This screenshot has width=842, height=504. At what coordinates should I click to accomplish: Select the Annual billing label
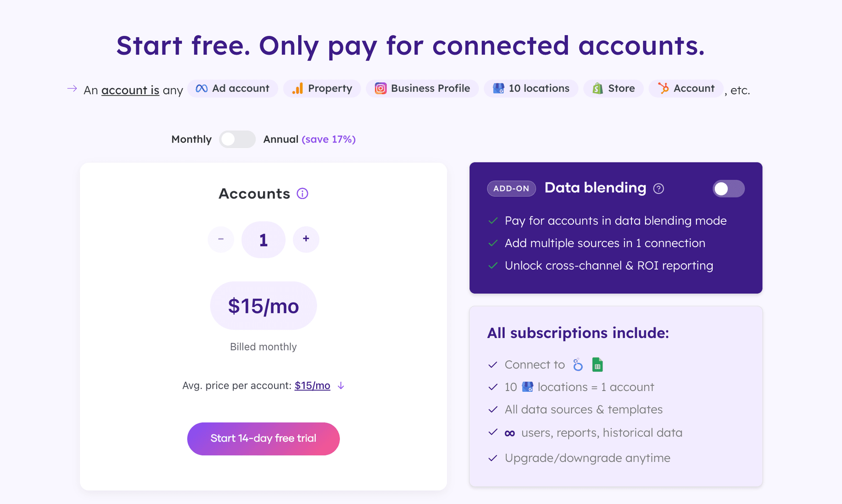(x=281, y=139)
